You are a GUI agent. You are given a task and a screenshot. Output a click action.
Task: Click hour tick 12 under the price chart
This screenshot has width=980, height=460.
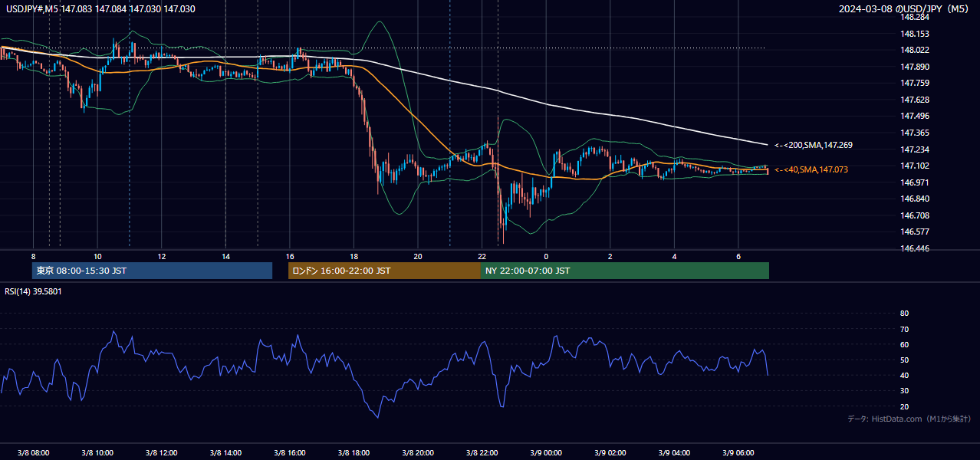162,256
